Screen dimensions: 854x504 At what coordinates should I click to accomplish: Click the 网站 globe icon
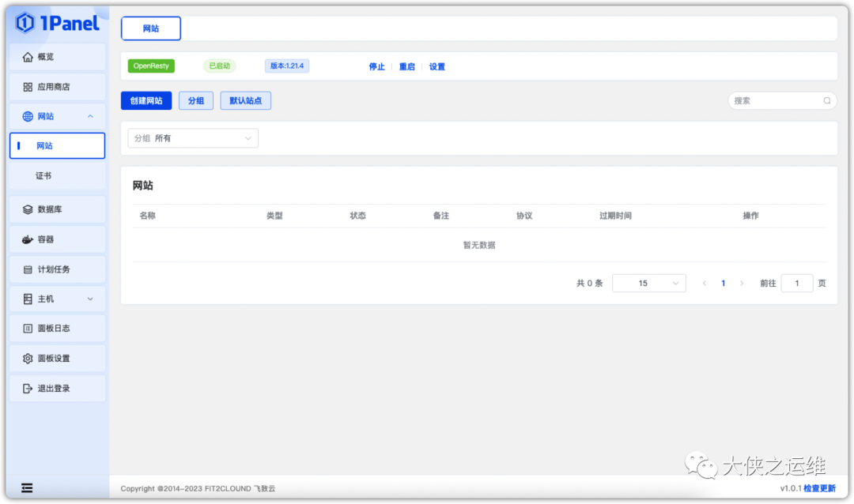tap(27, 116)
